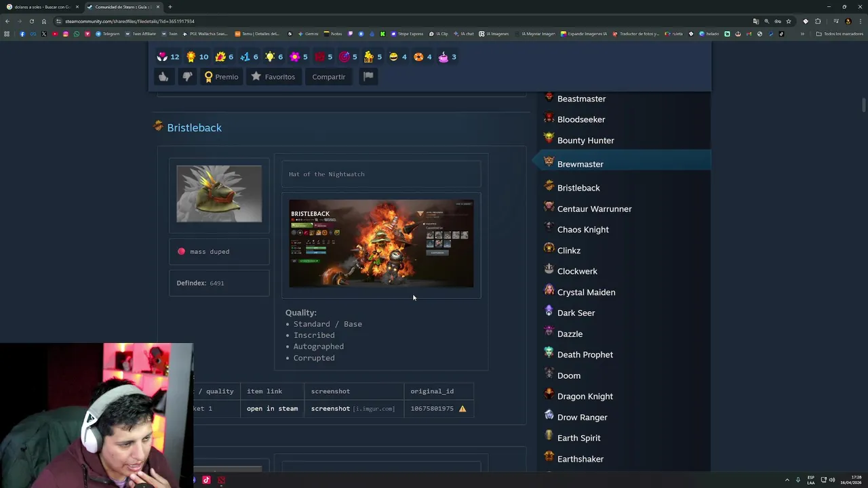Image resolution: width=868 pixels, height=488 pixels.
Task: Open the Premio award button
Action: 222,77
